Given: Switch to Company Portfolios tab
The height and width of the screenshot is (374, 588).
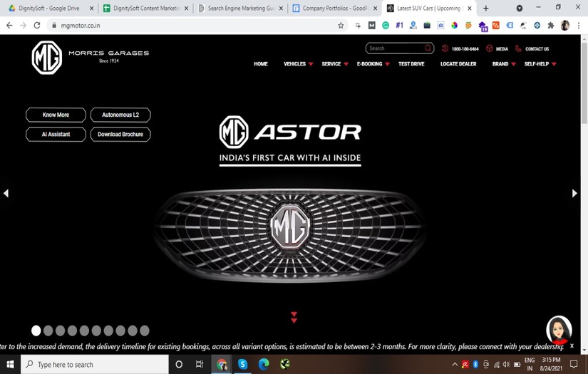Looking at the screenshot, I should pos(335,9).
